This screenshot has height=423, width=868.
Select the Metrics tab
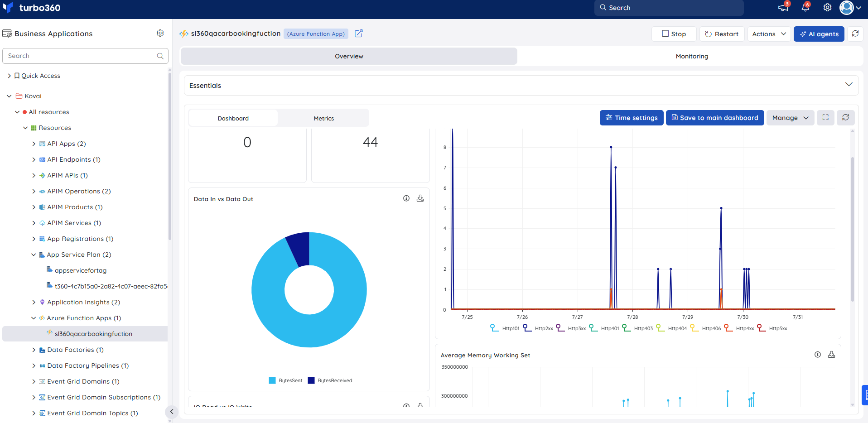[x=323, y=118]
